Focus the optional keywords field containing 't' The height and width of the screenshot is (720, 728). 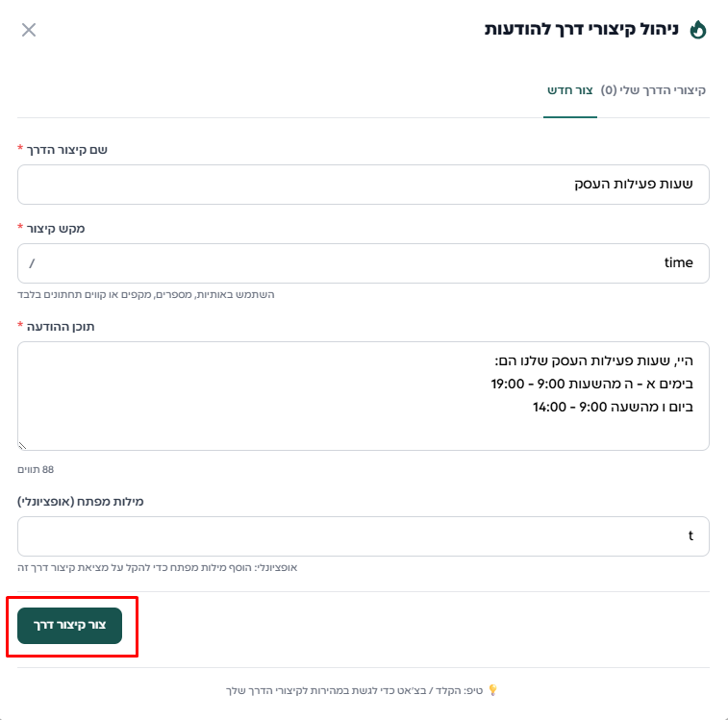[x=364, y=536]
